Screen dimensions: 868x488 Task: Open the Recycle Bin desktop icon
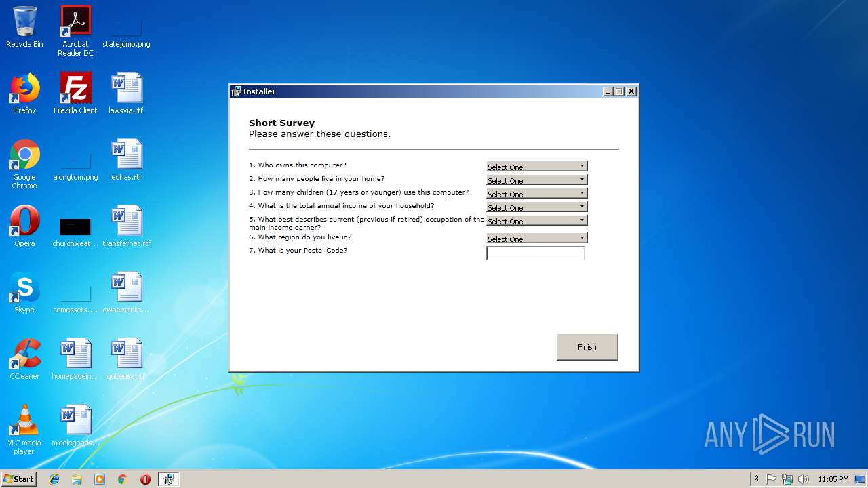[x=24, y=27]
